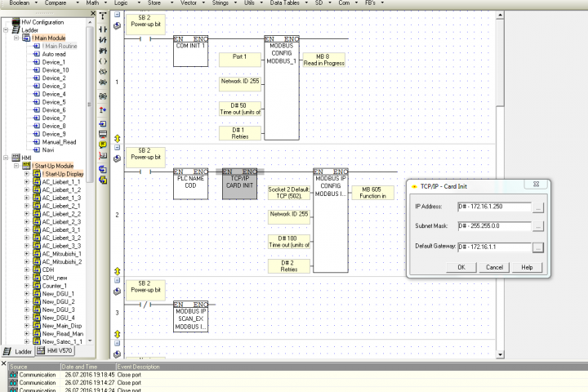Click the ladder editor scrollbar up arrow

500,16
